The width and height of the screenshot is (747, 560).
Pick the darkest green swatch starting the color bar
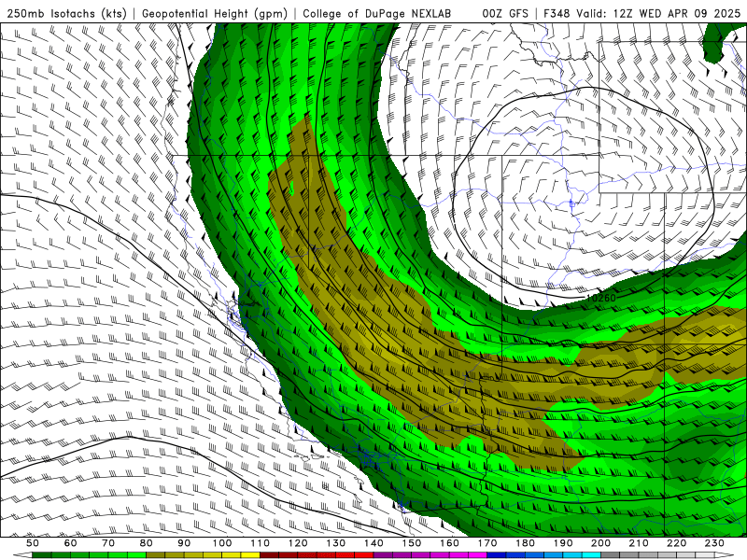[42, 555]
